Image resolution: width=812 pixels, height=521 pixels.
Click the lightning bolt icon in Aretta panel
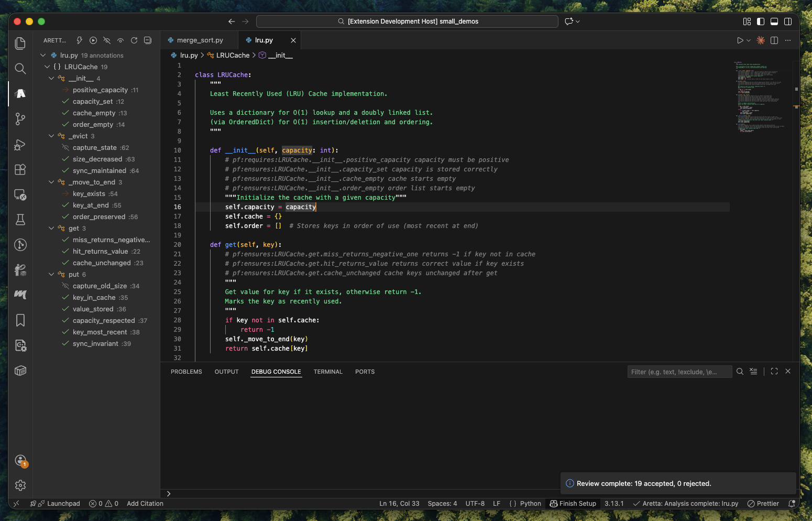80,40
